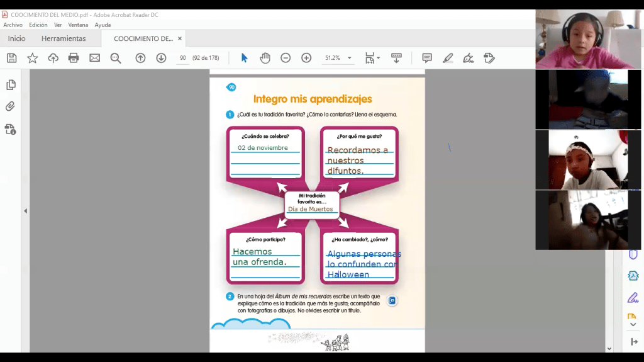Expand the fit page options dropdown
Image resolution: width=644 pixels, height=362 pixels.
(378, 58)
